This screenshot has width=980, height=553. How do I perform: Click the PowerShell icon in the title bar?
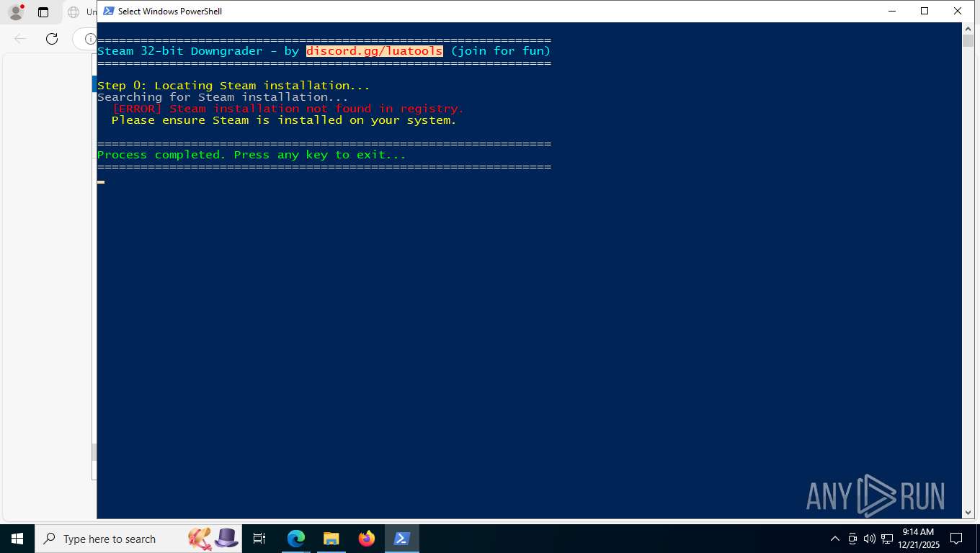(108, 11)
